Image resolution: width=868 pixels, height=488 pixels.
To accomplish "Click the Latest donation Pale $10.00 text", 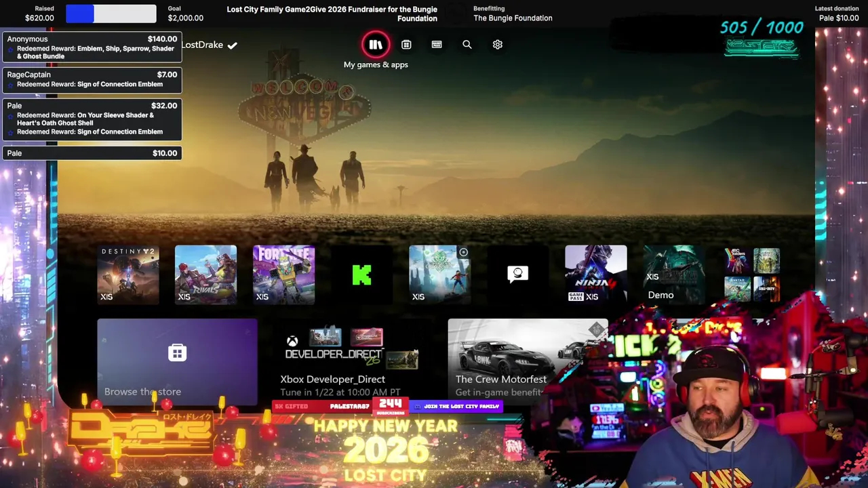I will point(837,14).
